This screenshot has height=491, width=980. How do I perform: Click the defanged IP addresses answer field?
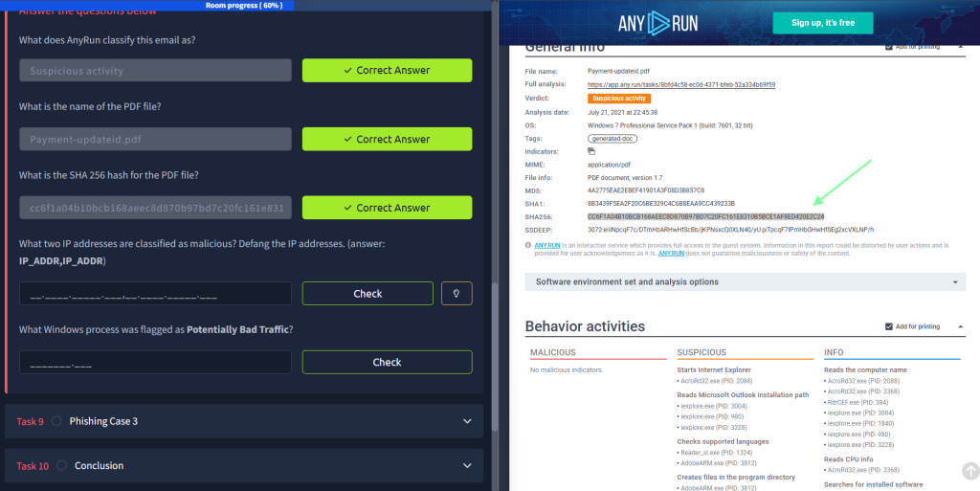coord(155,294)
